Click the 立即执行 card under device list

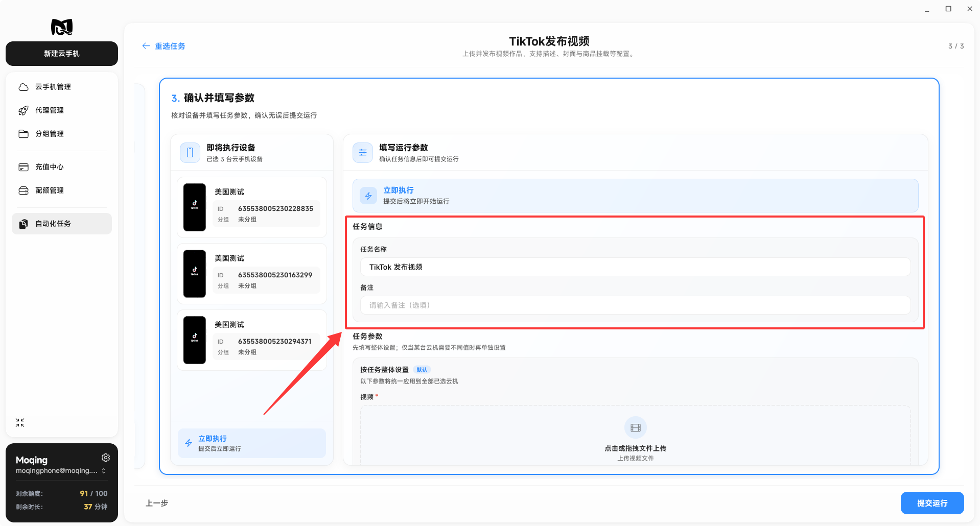[252, 443]
